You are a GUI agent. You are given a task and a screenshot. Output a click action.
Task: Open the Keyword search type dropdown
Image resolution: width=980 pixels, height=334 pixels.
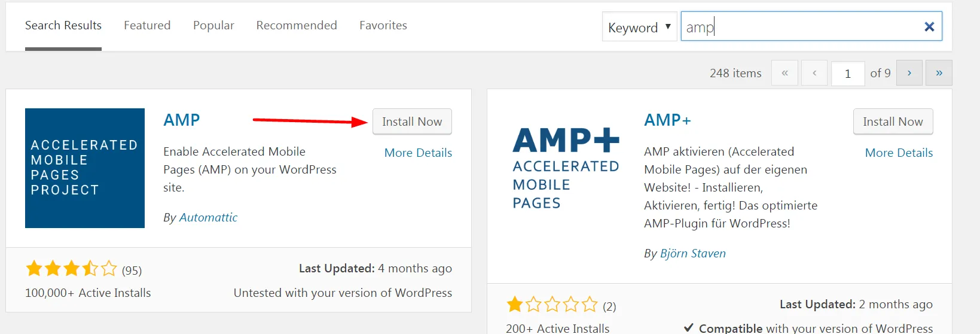[x=639, y=28]
